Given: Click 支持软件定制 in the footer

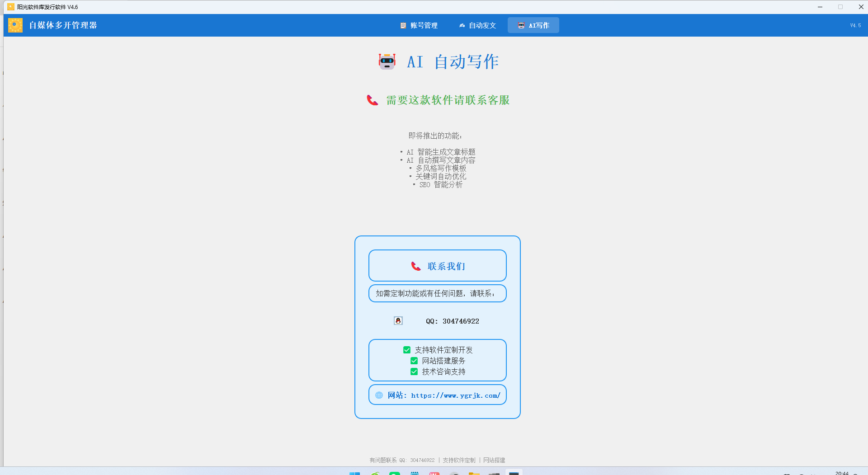Looking at the screenshot, I should pos(459,460).
